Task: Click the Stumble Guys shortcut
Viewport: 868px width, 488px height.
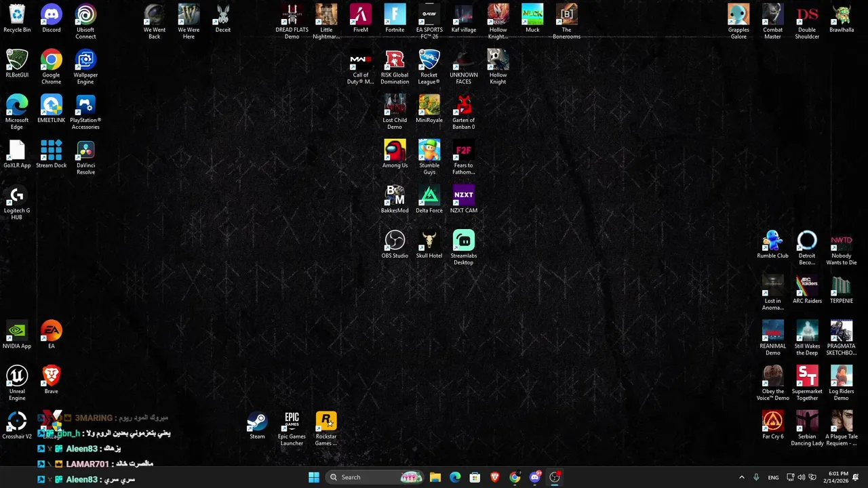Action: coord(429,157)
